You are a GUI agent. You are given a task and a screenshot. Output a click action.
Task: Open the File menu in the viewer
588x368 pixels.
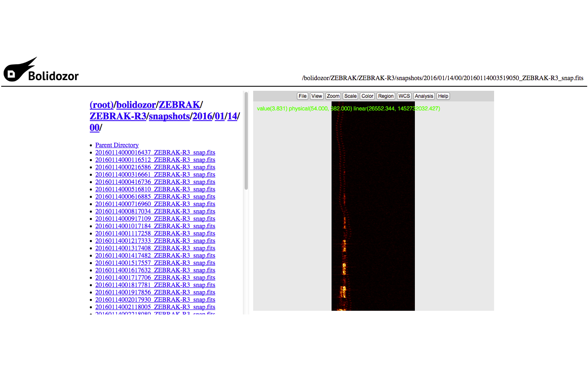tap(303, 96)
